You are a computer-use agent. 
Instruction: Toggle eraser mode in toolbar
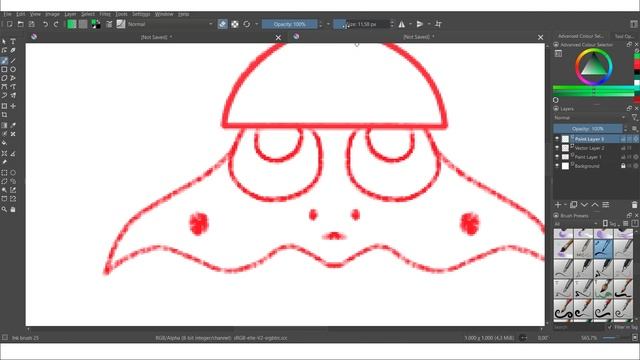(x=222, y=24)
